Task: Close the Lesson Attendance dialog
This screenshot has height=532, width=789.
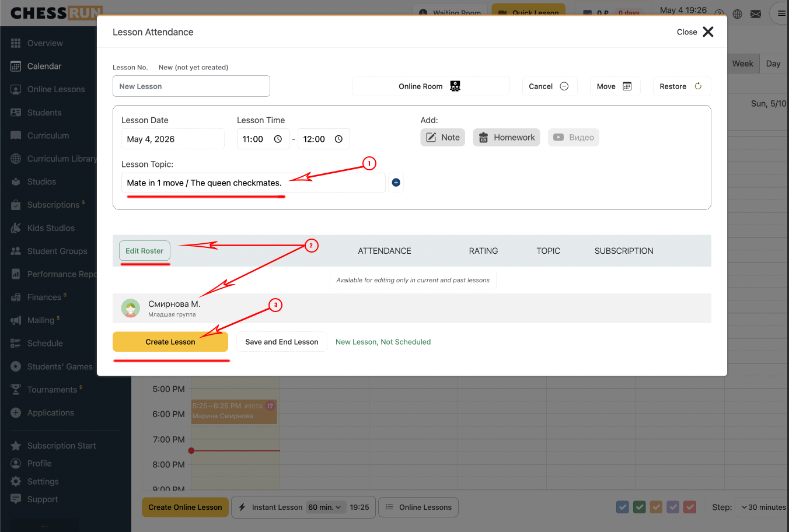Action: (x=696, y=32)
